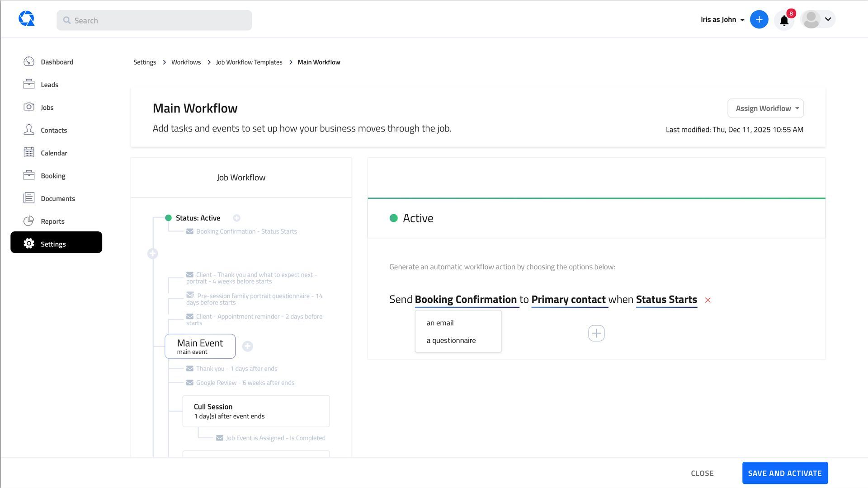Open the profile avatar chevron menu
The height and width of the screenshot is (488, 868).
[828, 19]
